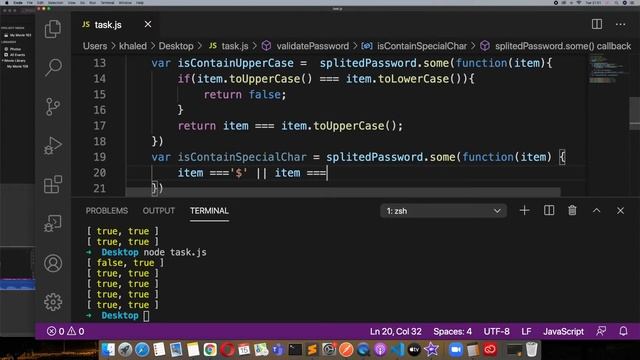Open the Help menu in menu bar
Screen dimensions: 640x360
(x=140, y=2)
